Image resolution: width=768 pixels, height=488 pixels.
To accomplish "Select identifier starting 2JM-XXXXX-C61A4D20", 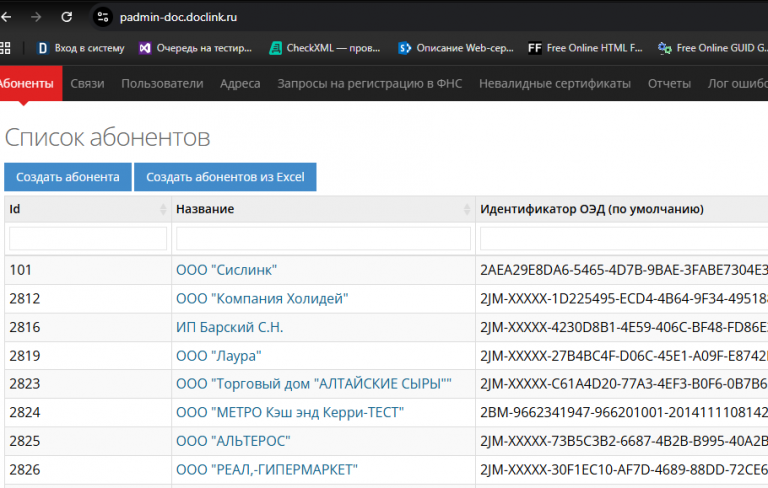I will [624, 384].
